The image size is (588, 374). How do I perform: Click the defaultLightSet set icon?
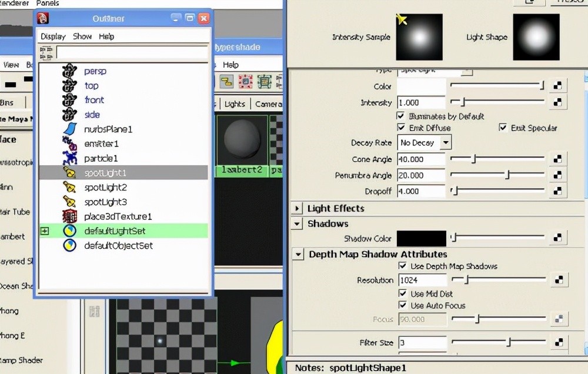[69, 231]
